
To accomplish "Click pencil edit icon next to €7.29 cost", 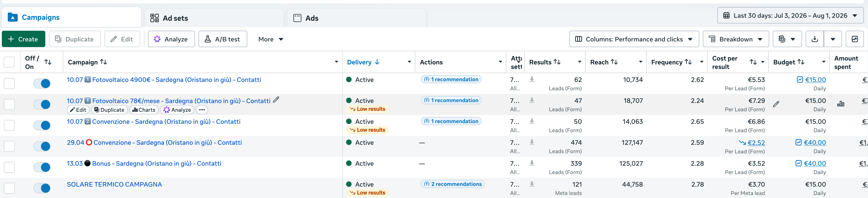I will (x=776, y=104).
